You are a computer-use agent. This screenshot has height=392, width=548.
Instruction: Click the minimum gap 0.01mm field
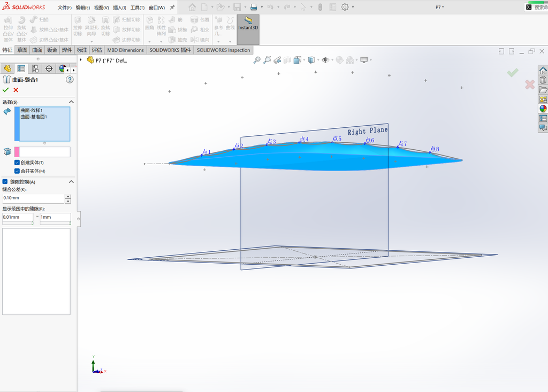click(x=18, y=217)
